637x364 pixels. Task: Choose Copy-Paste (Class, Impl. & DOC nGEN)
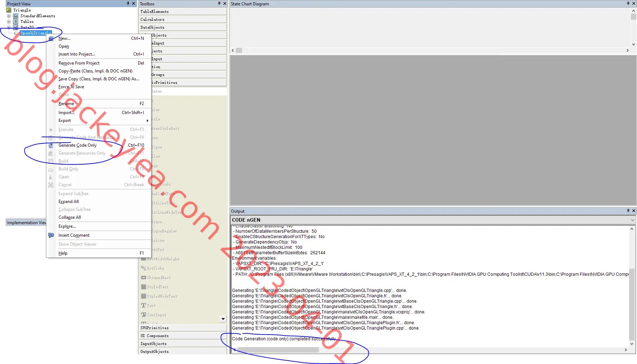tap(99, 71)
